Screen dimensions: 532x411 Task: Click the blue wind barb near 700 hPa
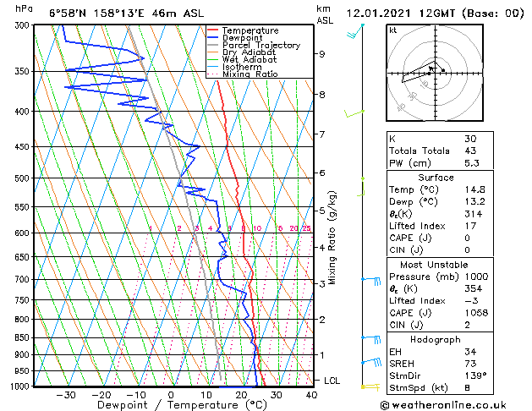click(371, 281)
